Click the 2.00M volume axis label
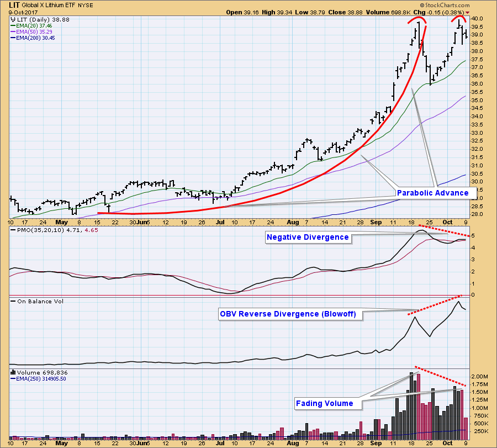 click(x=480, y=376)
